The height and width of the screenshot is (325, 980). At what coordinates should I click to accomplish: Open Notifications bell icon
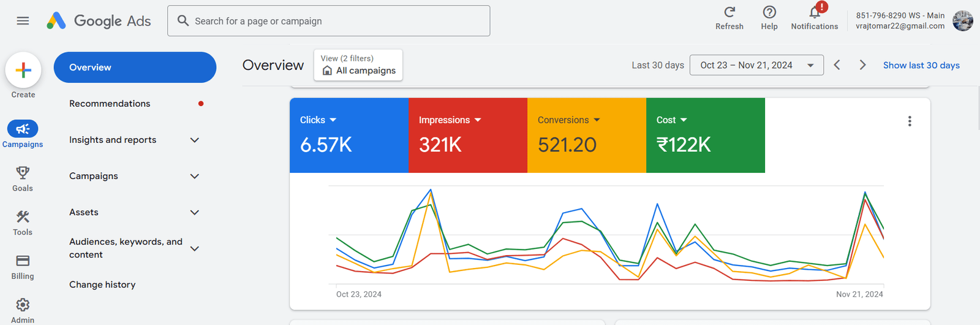(815, 12)
